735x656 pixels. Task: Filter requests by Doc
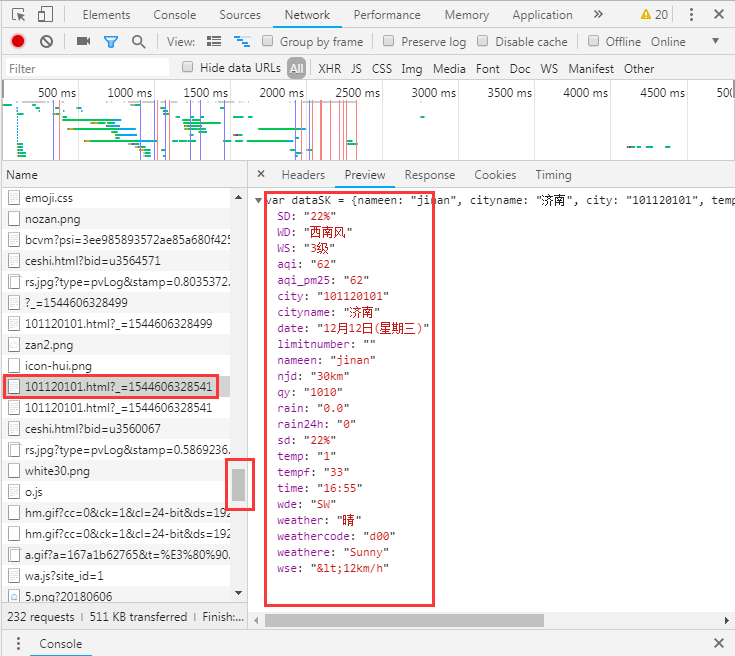(x=520, y=68)
